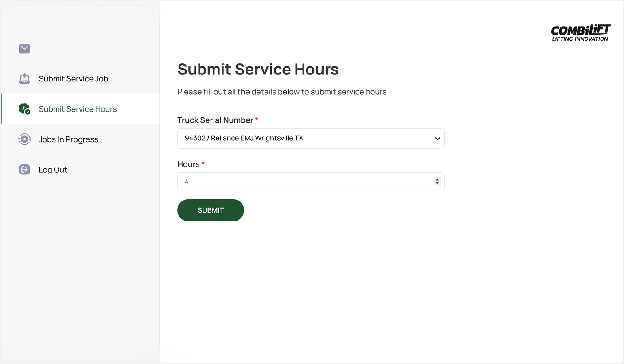Click the 'Please fill out all the details' text

(x=282, y=92)
